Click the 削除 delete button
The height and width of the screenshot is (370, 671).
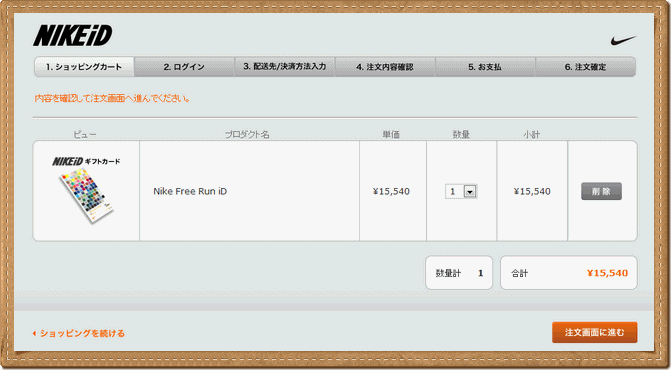[x=601, y=191]
